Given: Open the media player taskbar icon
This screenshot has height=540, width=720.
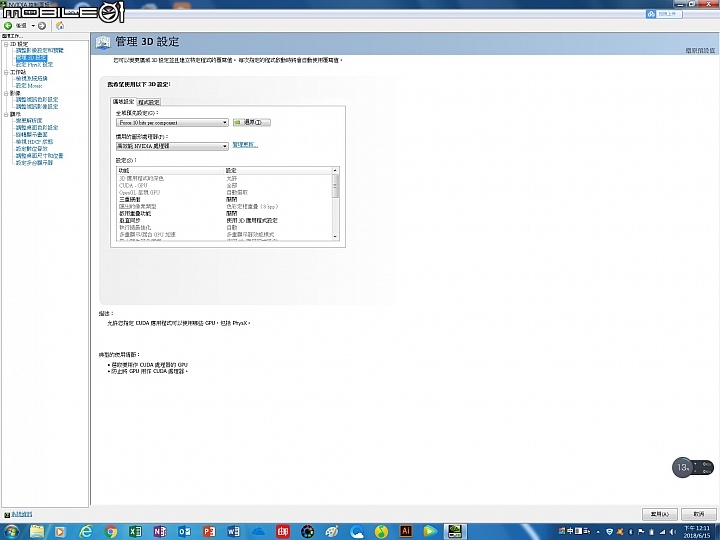Looking at the screenshot, I should [x=60, y=531].
